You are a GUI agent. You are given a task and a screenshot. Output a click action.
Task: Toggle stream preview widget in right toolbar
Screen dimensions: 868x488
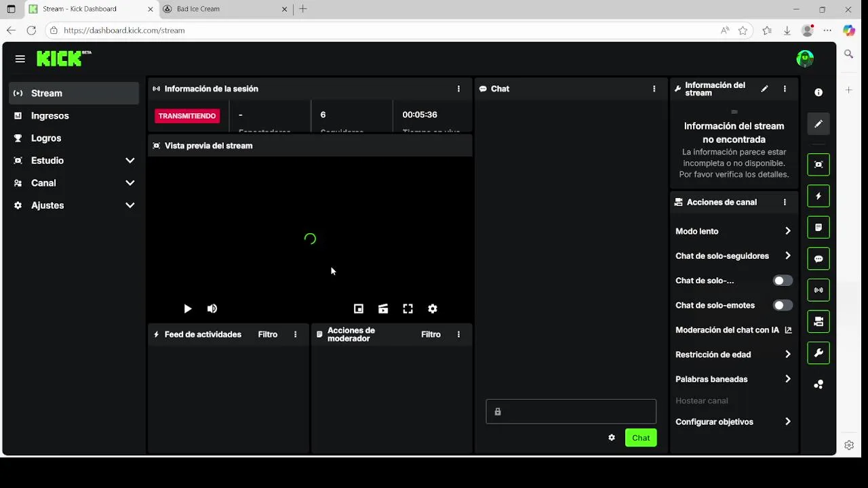point(818,165)
